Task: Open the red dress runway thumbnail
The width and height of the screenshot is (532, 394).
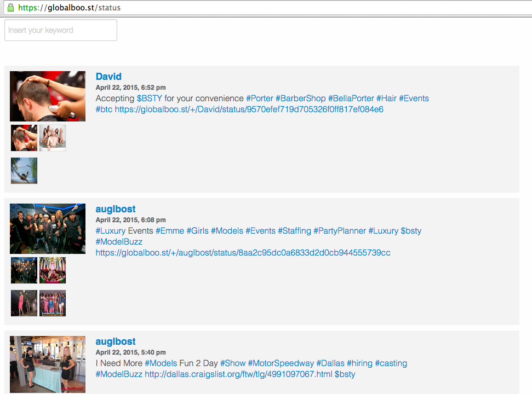Action: click(x=24, y=303)
